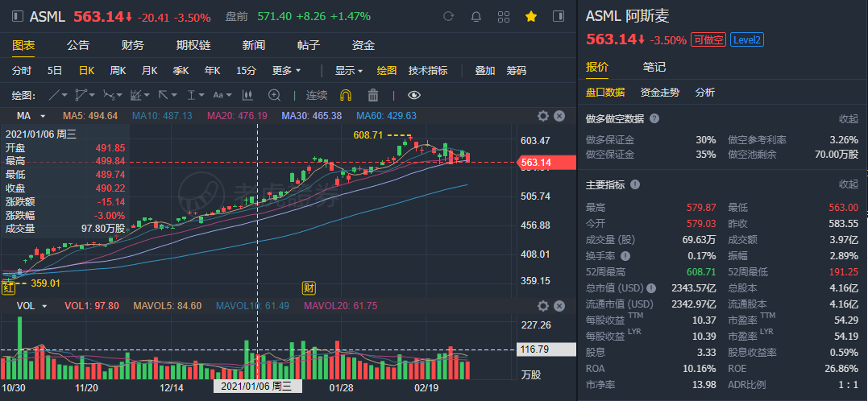Open the multi-chart grid layout icon
The image size is (868, 401).
click(x=504, y=17)
